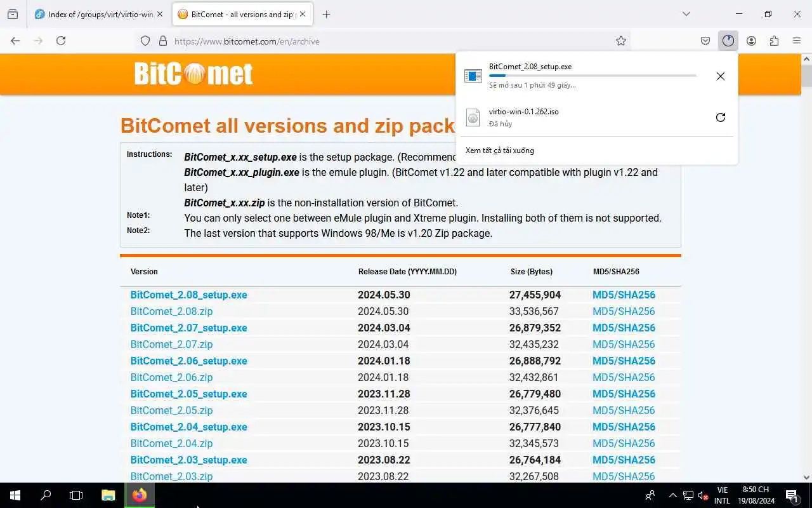Click the volume speaker tray icon
812x508 pixels.
(703, 495)
